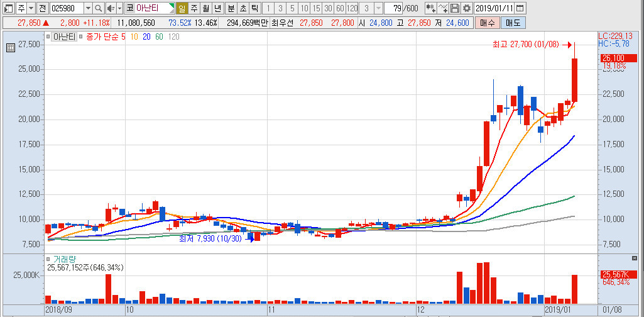The width and height of the screenshot is (644, 317).
Task: Click the custom interval field showing 3
Action: (x=367, y=8)
